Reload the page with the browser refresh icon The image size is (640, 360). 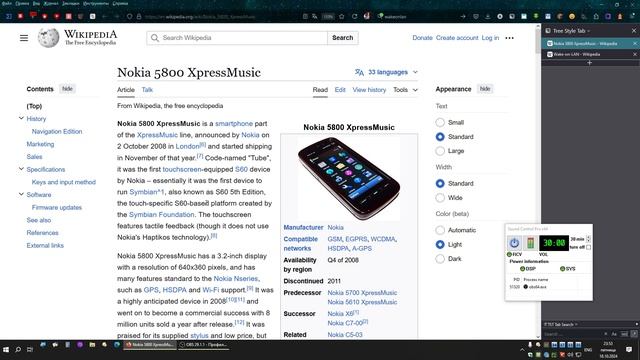point(354,16)
